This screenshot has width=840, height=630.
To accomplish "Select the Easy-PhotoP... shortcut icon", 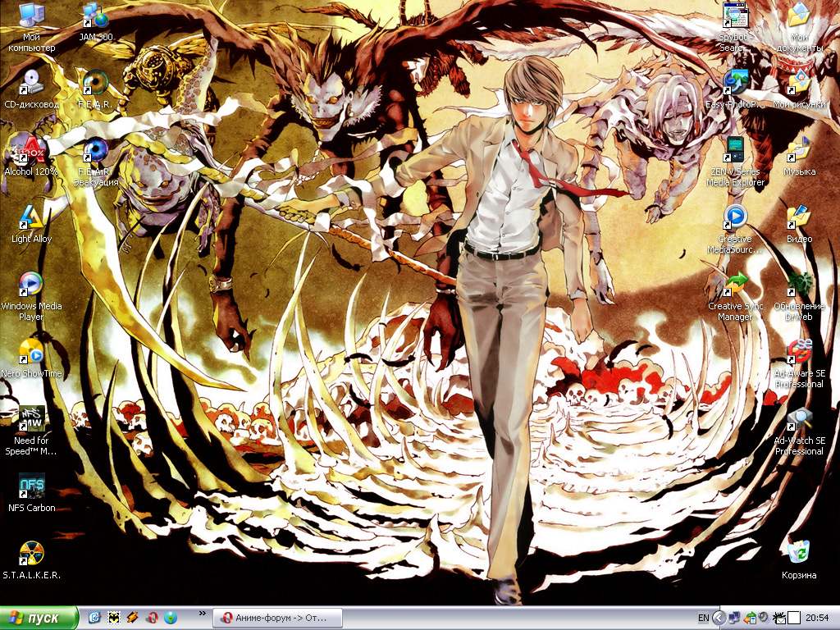I will [x=735, y=89].
